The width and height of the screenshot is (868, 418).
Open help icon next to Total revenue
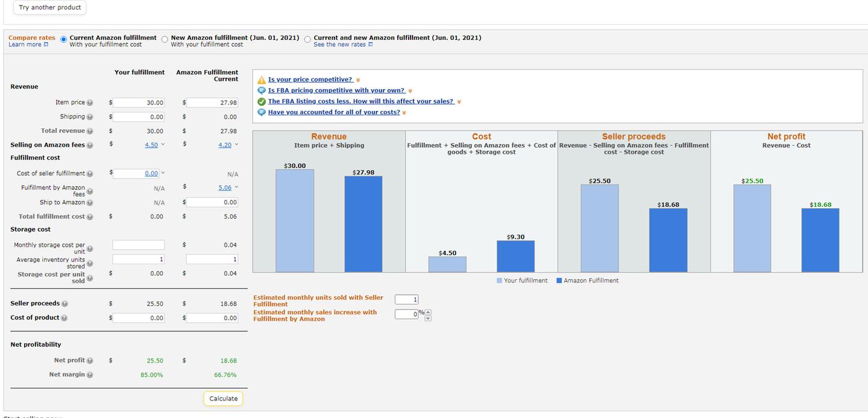[x=90, y=131]
